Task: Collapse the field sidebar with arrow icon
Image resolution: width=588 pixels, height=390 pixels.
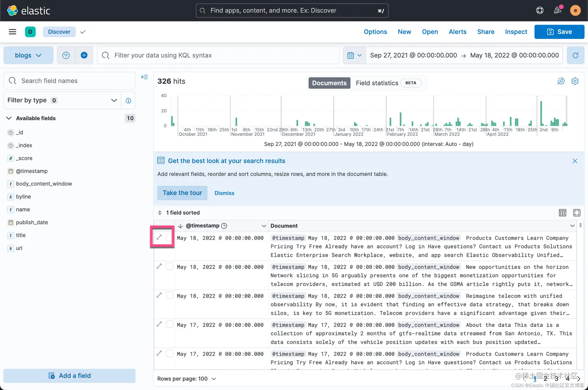Action: pos(145,77)
